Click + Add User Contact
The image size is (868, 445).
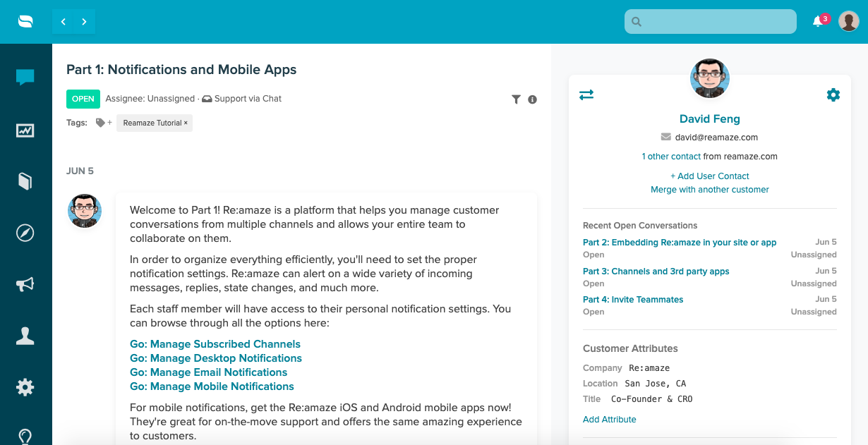pyautogui.click(x=710, y=176)
